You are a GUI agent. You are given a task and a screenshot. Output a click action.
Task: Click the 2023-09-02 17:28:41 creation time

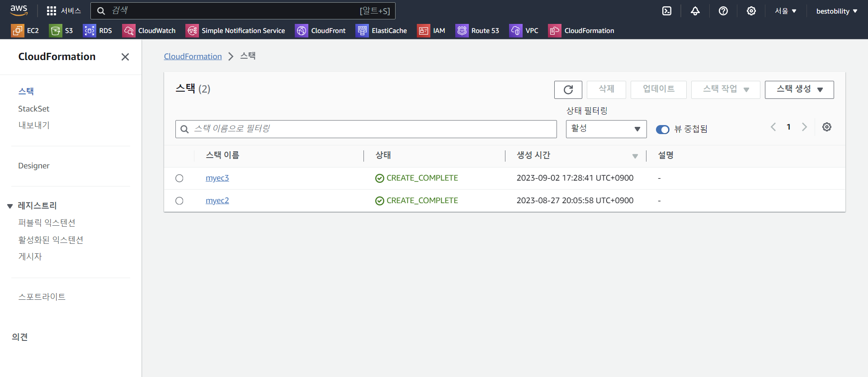[575, 178]
